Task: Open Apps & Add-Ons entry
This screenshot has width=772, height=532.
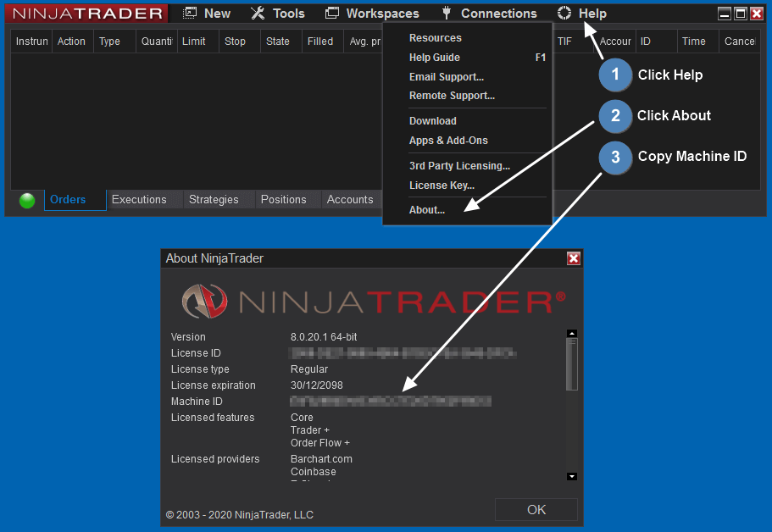Action: (448, 141)
